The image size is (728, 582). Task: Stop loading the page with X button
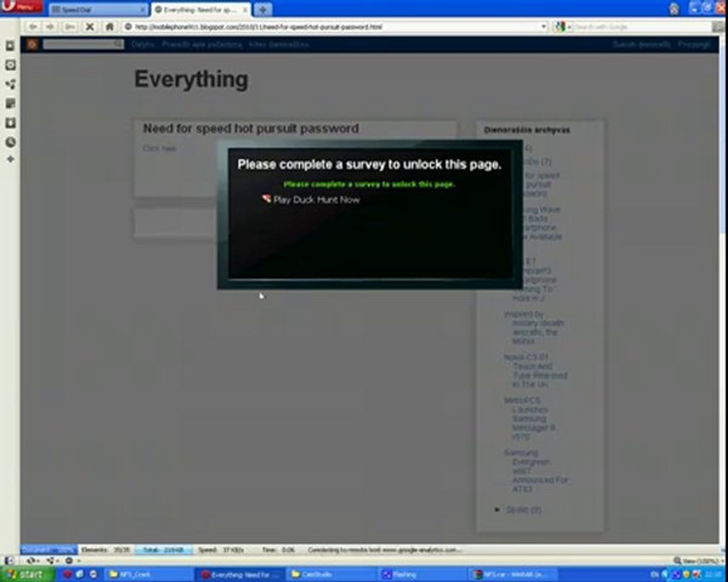pyautogui.click(x=90, y=26)
